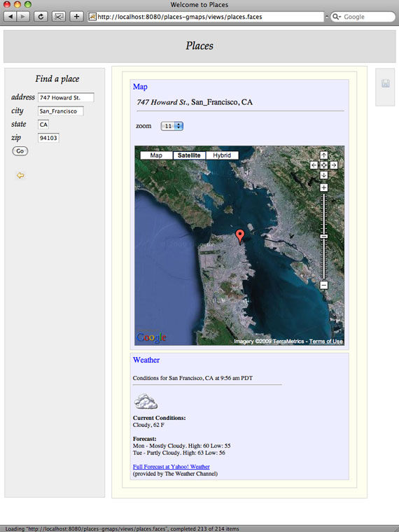This screenshot has height=532, width=399.
Task: Switch map view to Map type
Action: [x=156, y=155]
